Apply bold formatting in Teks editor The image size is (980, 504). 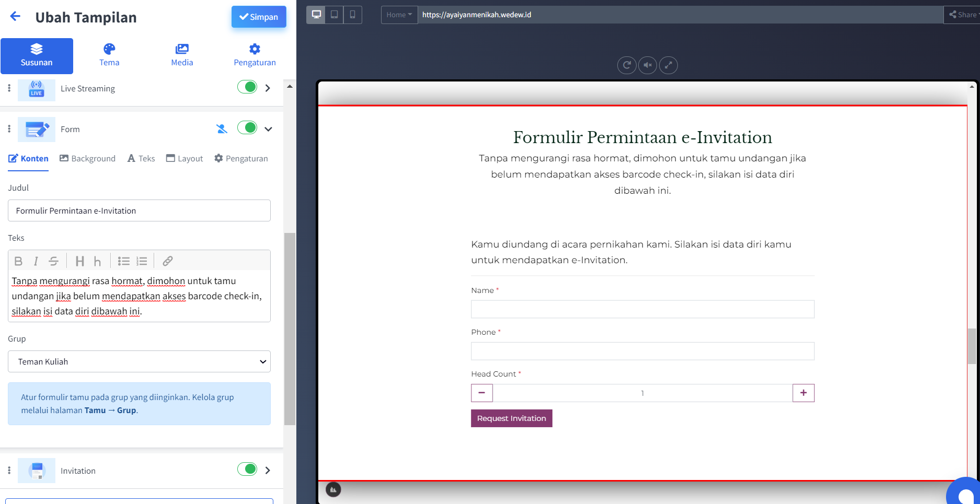(x=18, y=261)
